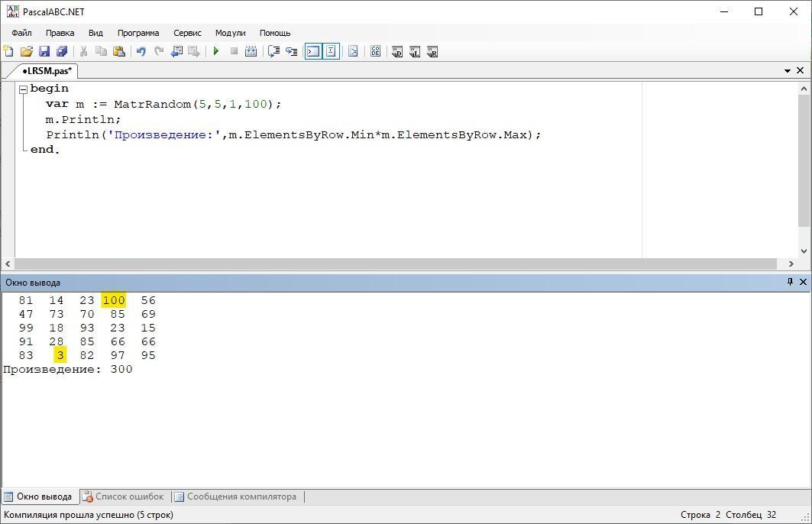Toggle the input window toolbar button

[331, 51]
